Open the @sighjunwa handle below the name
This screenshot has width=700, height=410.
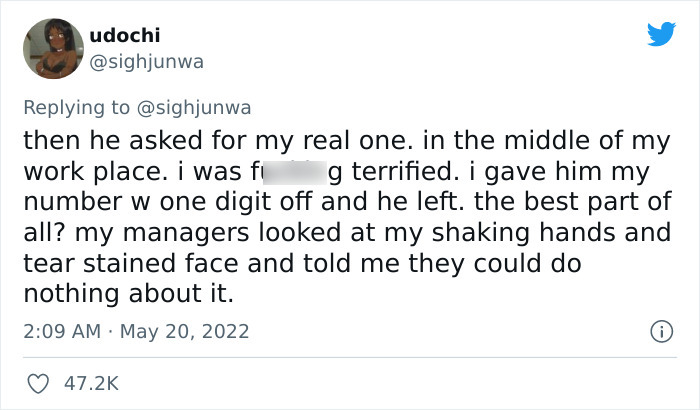coord(146,61)
